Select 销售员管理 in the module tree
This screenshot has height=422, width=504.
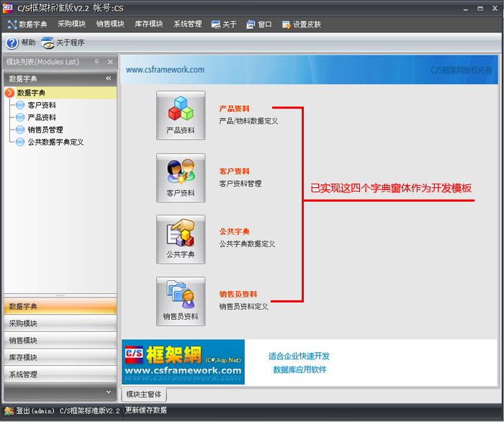click(45, 130)
